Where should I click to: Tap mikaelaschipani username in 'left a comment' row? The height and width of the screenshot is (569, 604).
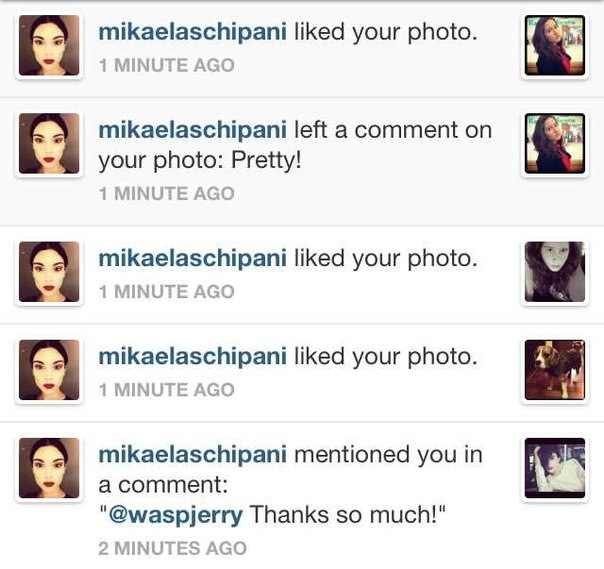(x=192, y=131)
